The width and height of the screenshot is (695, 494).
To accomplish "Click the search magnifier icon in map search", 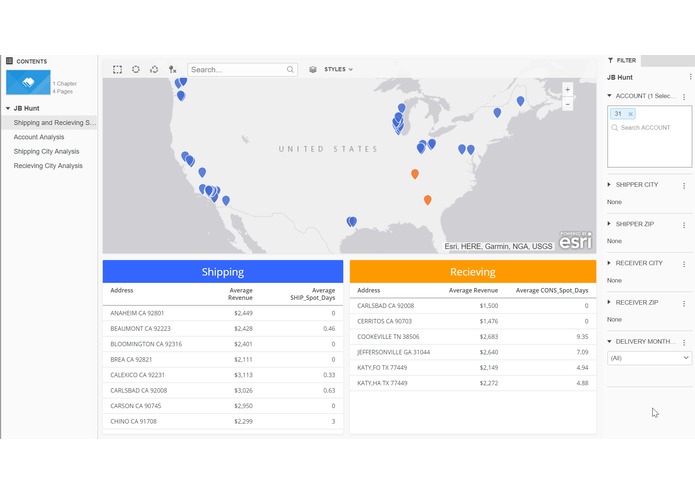I will (290, 70).
